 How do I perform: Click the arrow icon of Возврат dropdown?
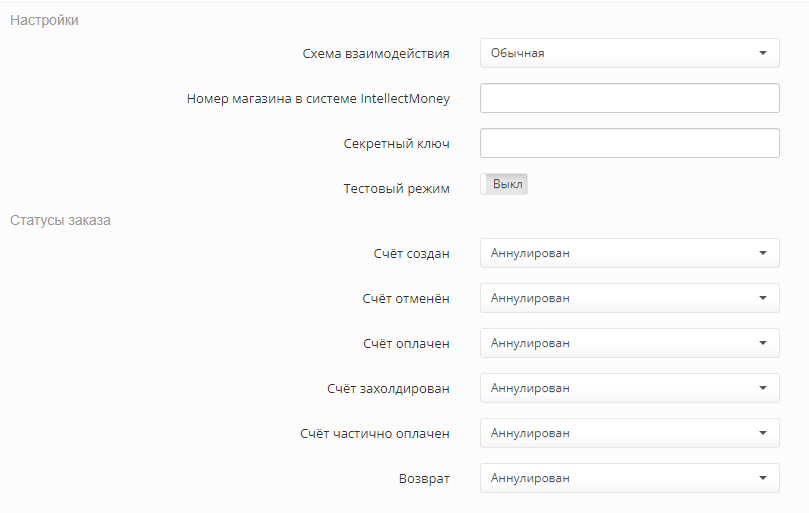click(762, 478)
